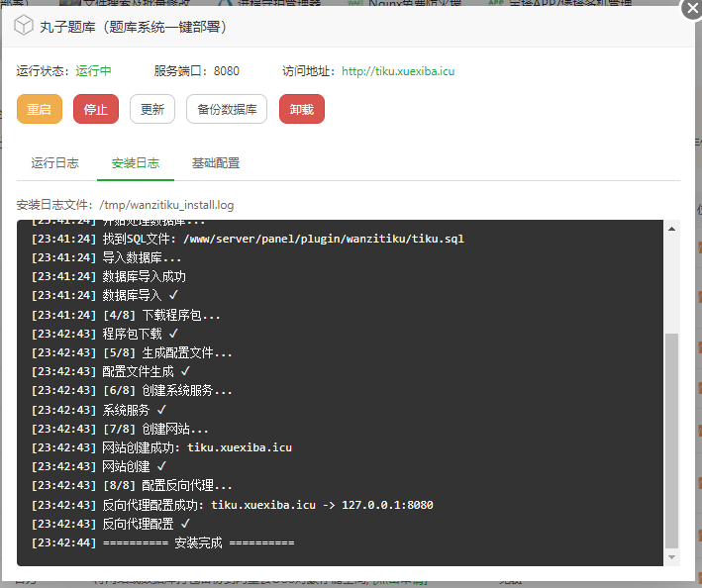Click the cube icon beside 丸子题库 title
The height and width of the screenshot is (588, 702).
(x=24, y=25)
